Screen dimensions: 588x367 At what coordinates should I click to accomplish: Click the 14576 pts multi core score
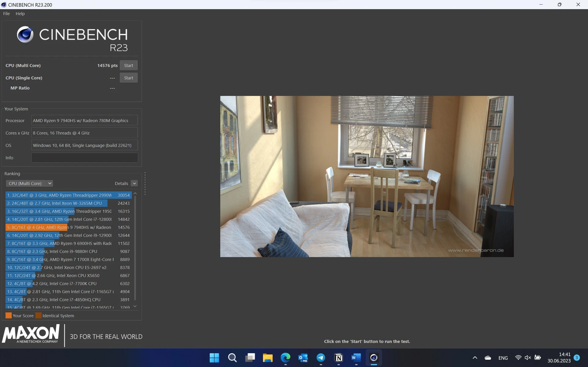pyautogui.click(x=107, y=66)
